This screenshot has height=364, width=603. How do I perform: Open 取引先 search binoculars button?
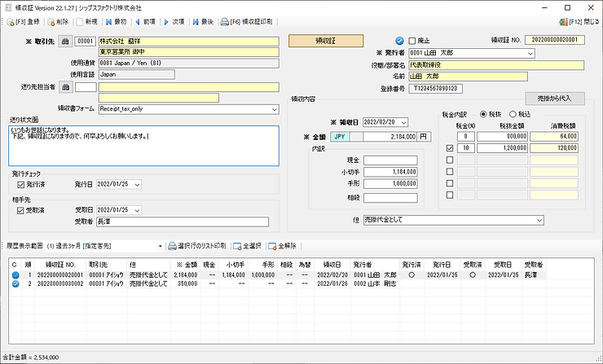pyautogui.click(x=65, y=42)
